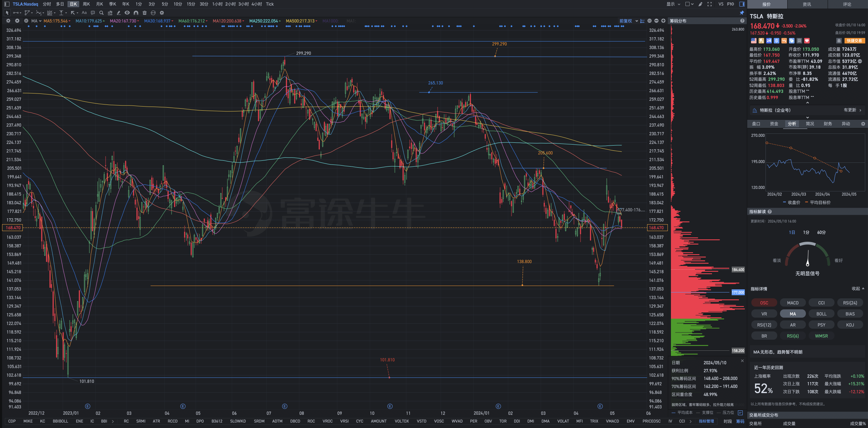Remove MA indicator with X circle
This screenshot has height=428, width=868.
(x=26, y=21)
